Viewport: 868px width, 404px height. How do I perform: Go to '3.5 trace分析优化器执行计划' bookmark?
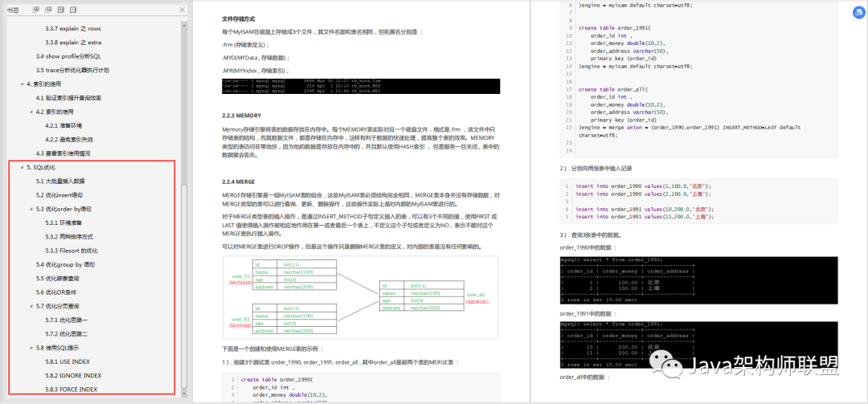(x=72, y=70)
